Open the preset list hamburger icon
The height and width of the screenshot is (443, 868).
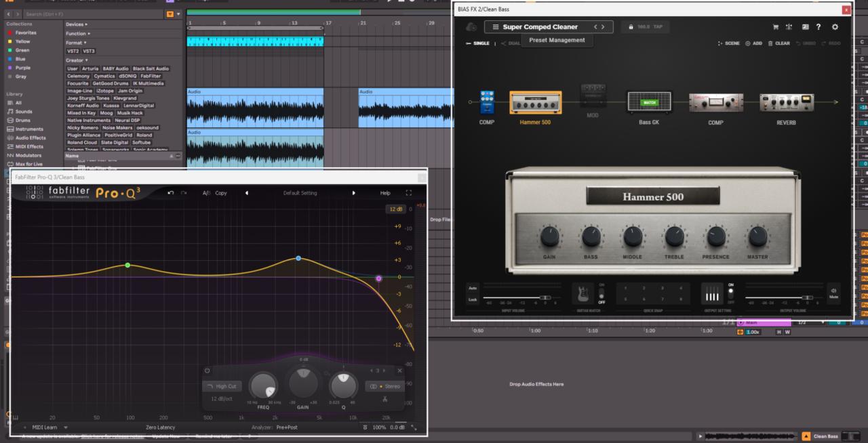point(496,27)
